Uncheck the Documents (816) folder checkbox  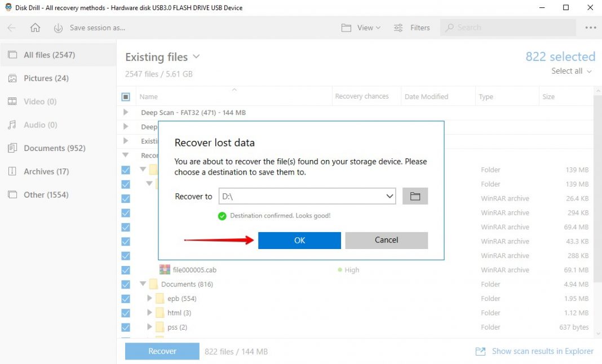click(125, 284)
